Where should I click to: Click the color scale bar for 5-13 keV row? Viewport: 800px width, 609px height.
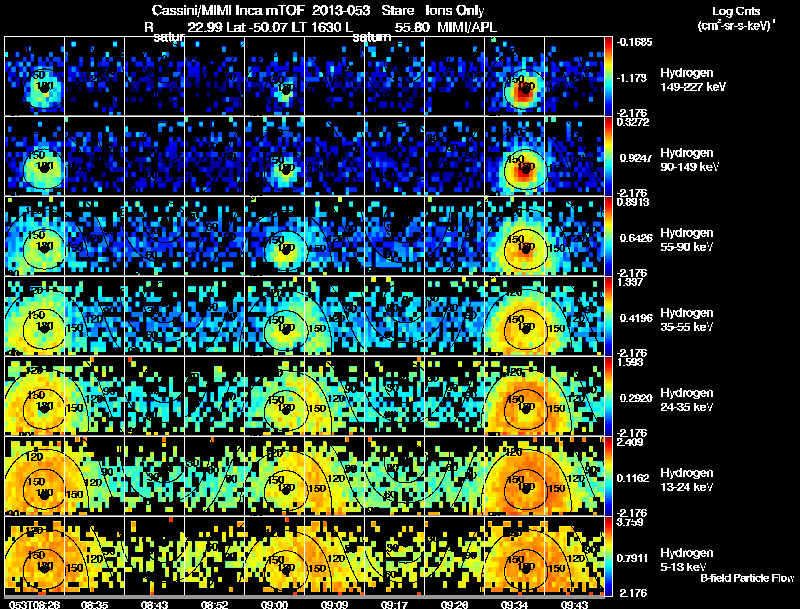tap(608, 556)
